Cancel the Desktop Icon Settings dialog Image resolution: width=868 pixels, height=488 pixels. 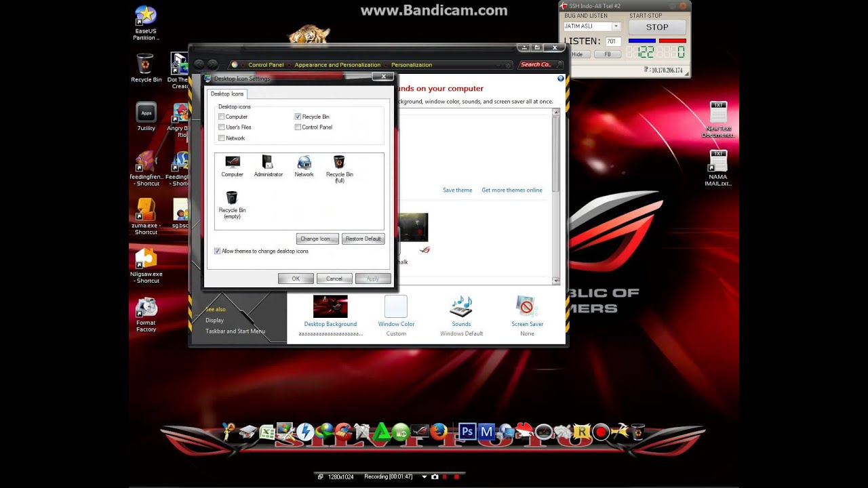pos(334,279)
